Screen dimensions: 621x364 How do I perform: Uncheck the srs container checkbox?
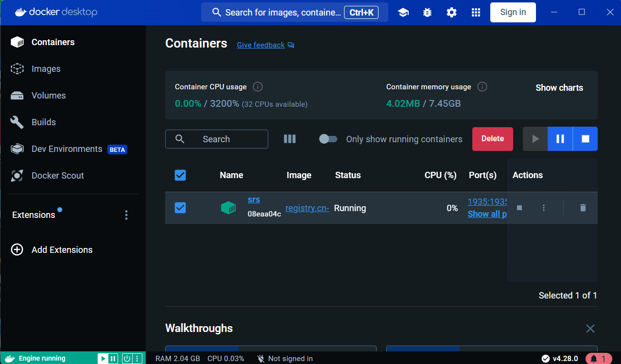(180, 208)
